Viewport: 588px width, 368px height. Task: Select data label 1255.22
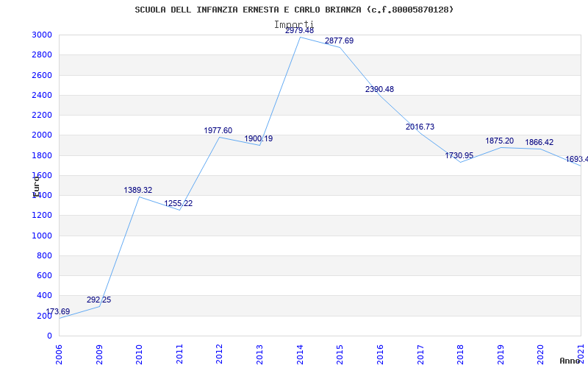[178, 204]
